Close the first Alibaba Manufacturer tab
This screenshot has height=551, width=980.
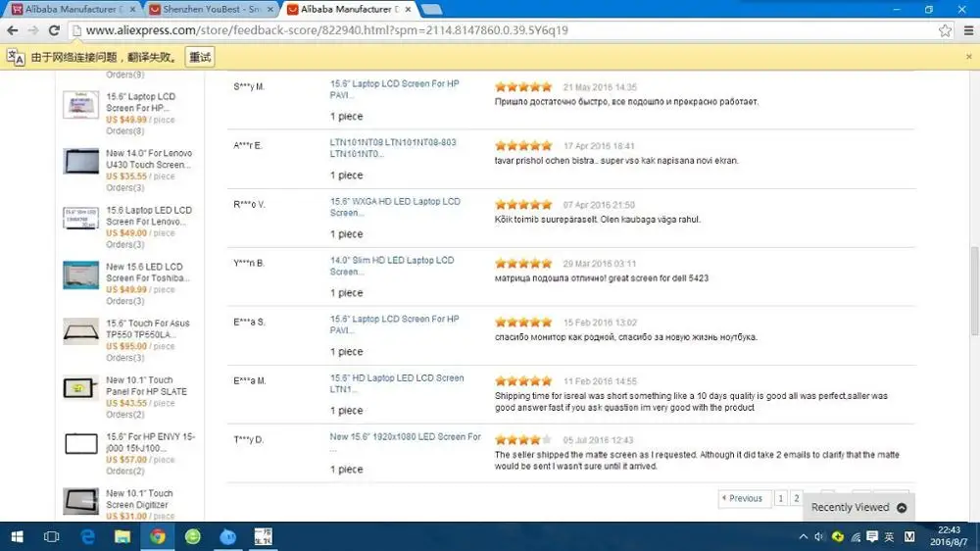click(x=132, y=10)
